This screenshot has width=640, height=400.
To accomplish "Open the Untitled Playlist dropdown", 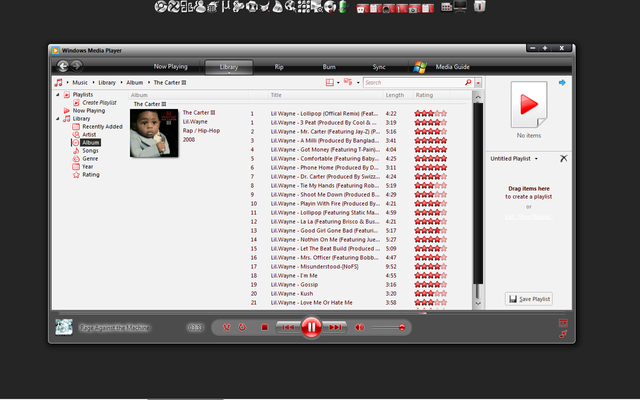I will 536,159.
